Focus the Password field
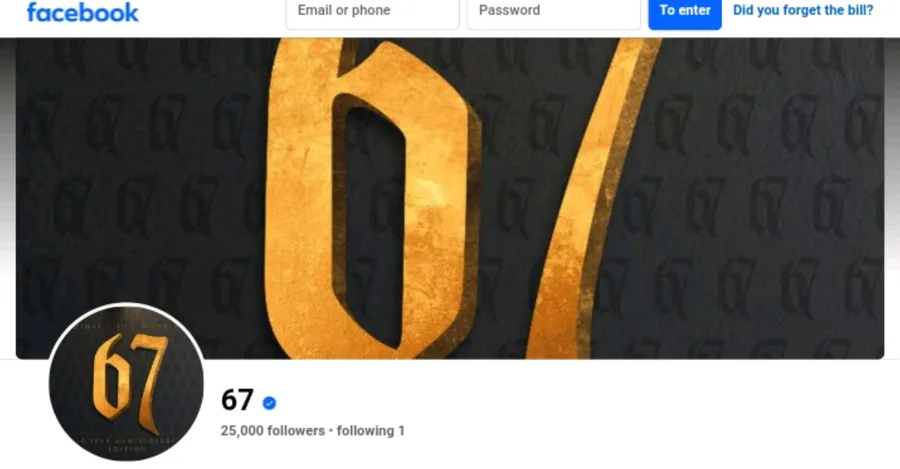 click(x=554, y=11)
